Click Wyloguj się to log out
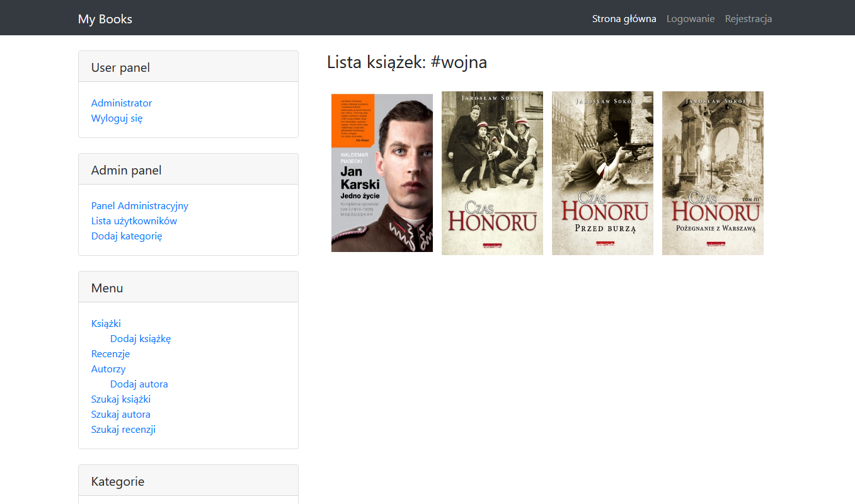 click(117, 118)
